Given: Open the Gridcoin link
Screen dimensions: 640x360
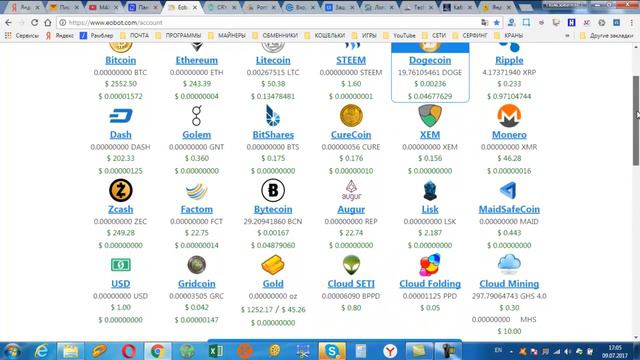Looking at the screenshot, I should [197, 284].
